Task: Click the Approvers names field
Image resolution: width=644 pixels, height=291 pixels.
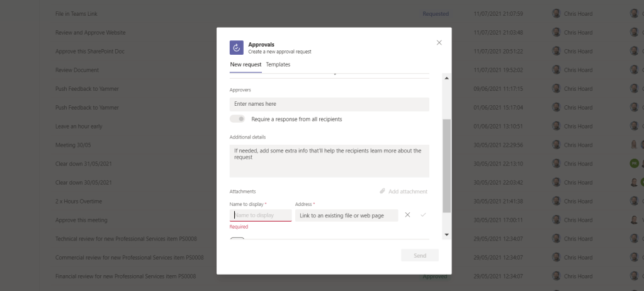Action: 329,104
